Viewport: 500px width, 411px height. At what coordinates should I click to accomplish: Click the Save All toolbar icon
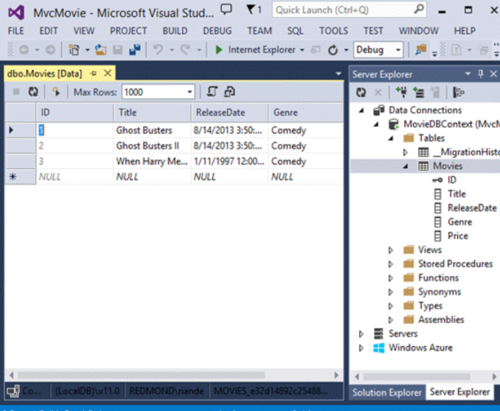[x=135, y=50]
